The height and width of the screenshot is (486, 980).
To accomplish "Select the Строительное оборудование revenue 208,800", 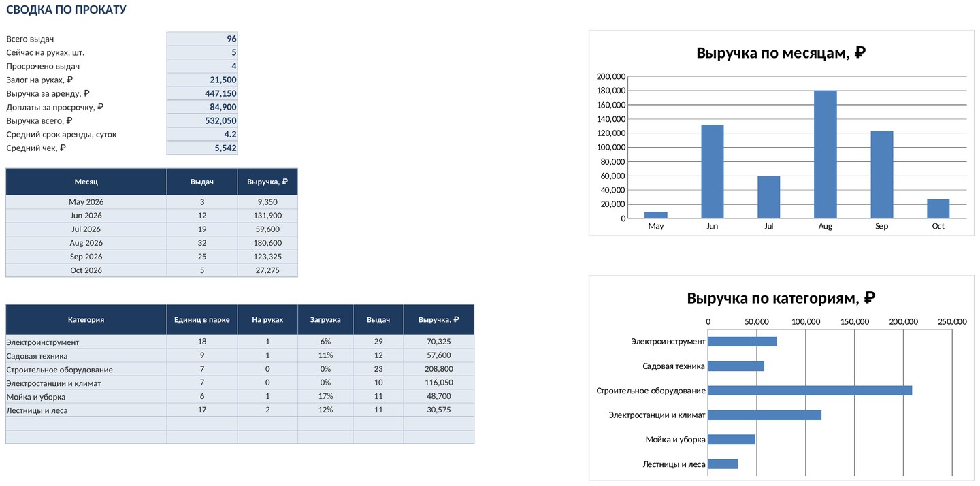I will point(439,370).
